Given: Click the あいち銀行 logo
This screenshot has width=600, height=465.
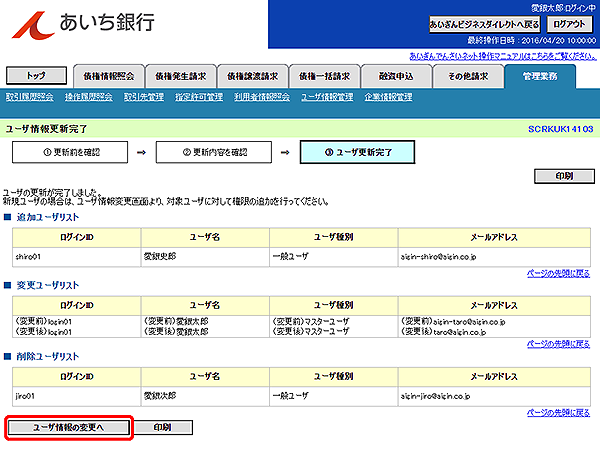Looking at the screenshot, I should [x=83, y=24].
